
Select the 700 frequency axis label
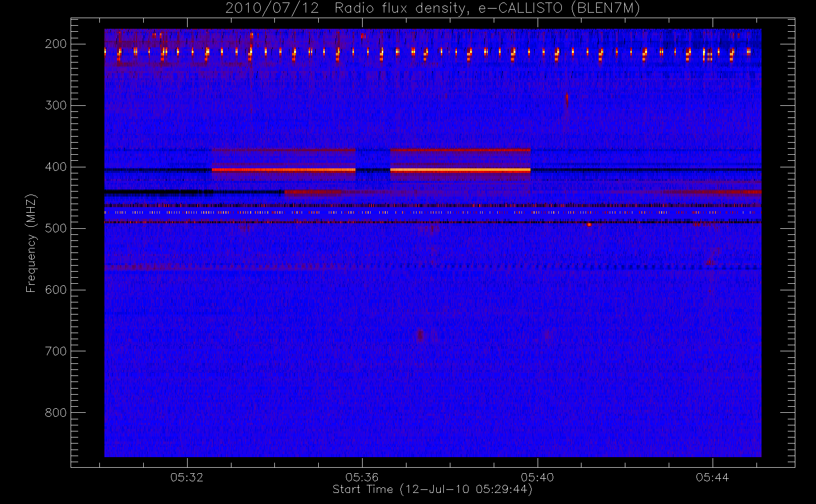point(55,351)
